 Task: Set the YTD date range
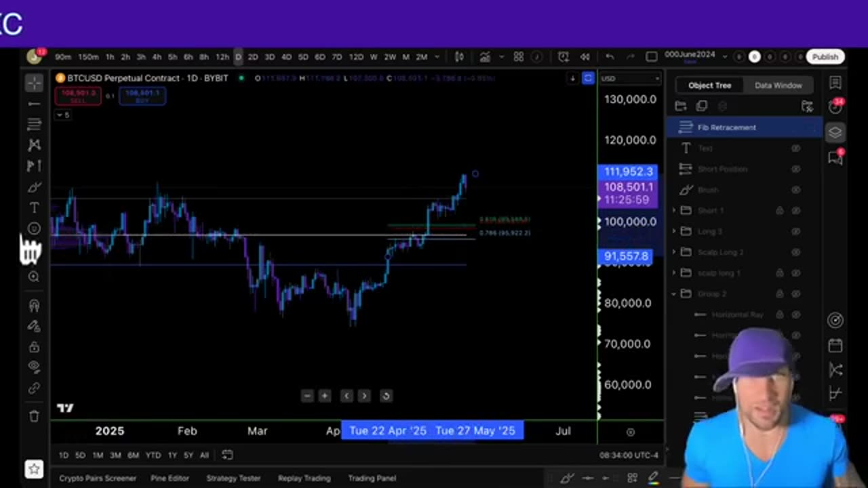[153, 455]
